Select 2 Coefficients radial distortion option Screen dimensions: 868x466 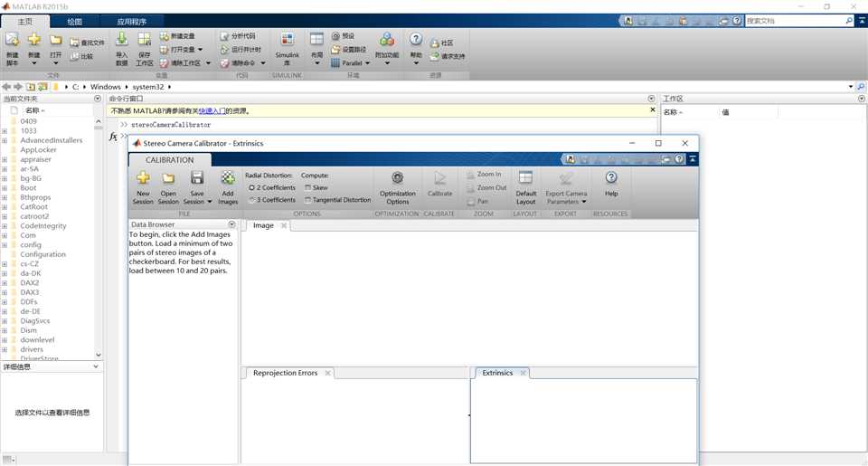[272, 188]
